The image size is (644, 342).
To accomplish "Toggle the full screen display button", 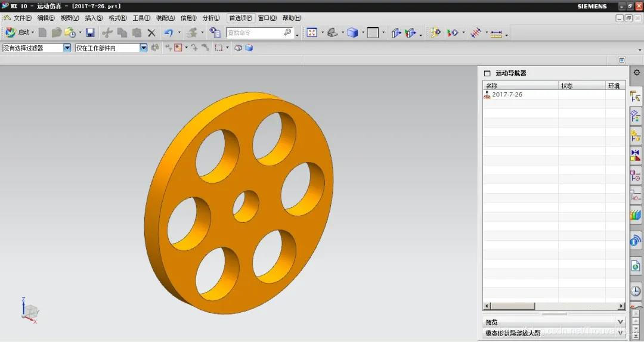I will (x=622, y=60).
